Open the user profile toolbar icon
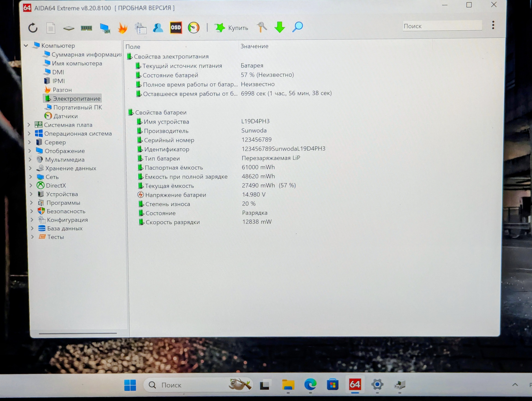 (158, 28)
